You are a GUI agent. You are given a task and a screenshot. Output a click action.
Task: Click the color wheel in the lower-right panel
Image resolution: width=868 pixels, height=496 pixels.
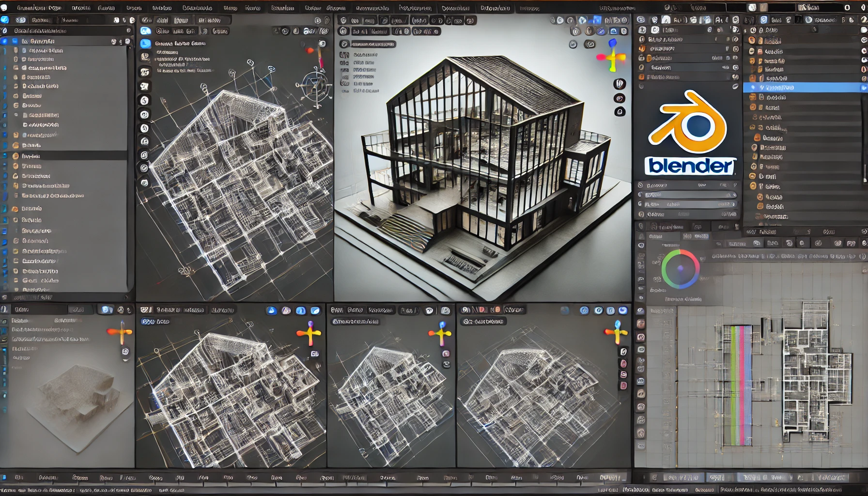tap(680, 269)
